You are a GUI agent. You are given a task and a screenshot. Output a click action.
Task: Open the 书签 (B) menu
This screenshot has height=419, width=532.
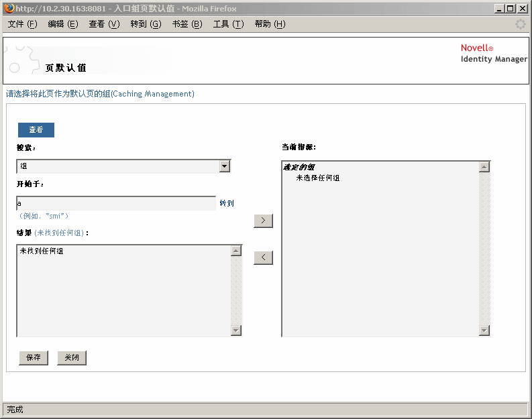pos(187,24)
